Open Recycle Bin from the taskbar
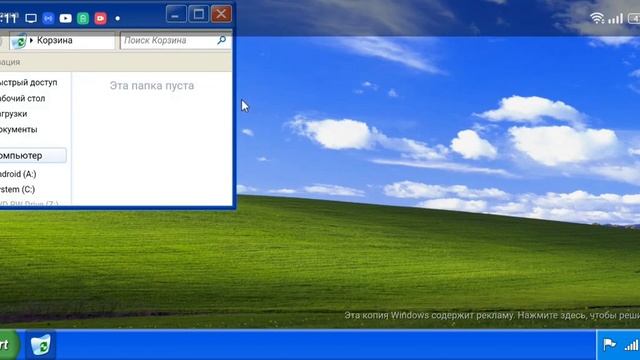Viewport: 640px width, 360px height. 40,345
